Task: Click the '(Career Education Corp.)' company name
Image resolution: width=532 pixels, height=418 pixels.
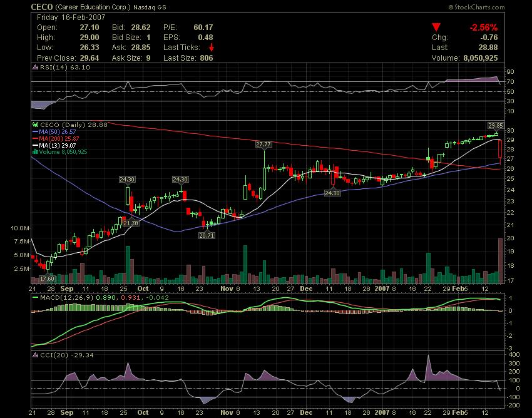Action: pyautogui.click(x=93, y=7)
